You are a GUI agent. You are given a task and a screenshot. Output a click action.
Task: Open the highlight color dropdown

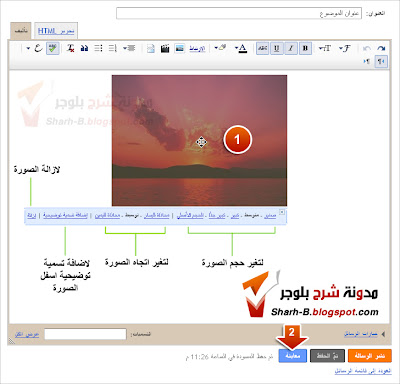click(220, 48)
